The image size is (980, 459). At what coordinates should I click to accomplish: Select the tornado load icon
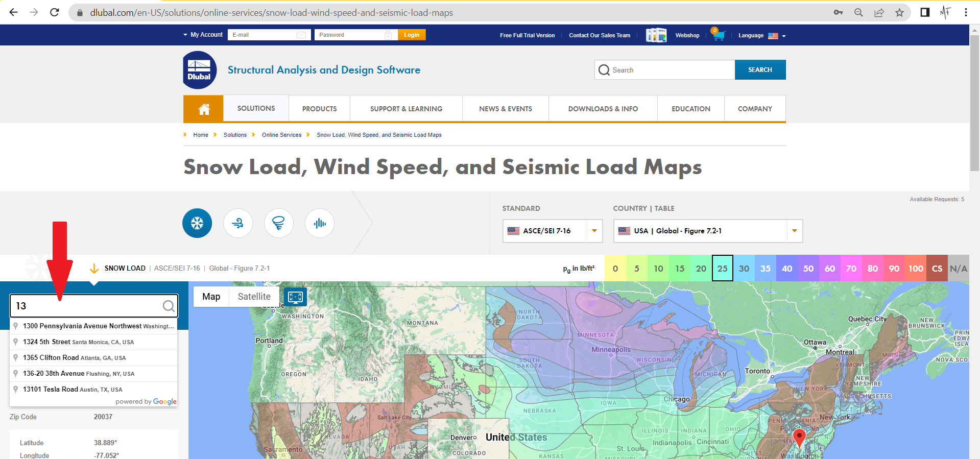click(x=278, y=223)
